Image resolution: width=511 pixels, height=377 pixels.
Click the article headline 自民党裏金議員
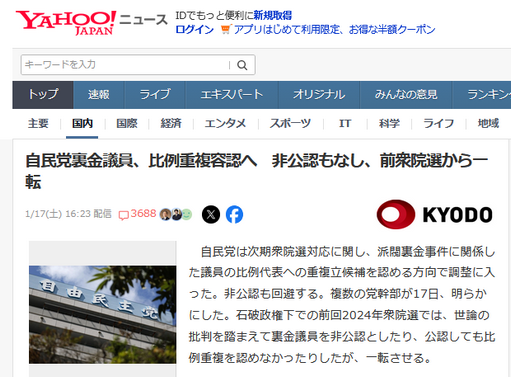(x=257, y=171)
